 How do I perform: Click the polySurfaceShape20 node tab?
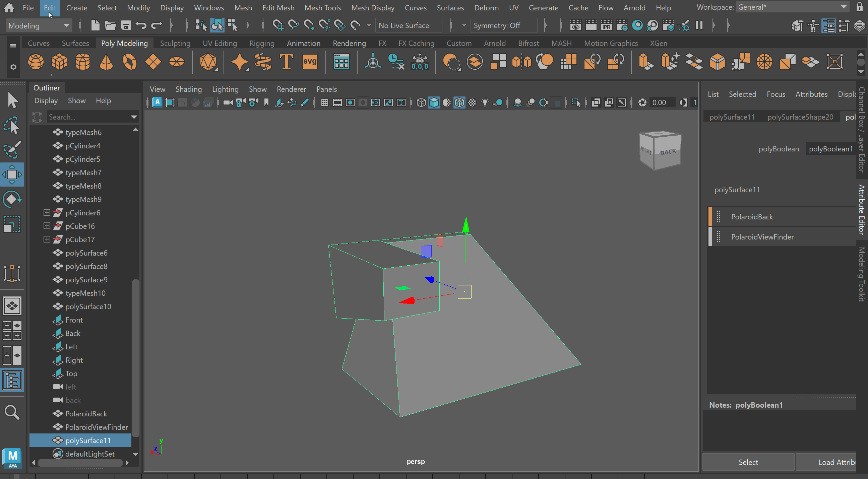800,117
